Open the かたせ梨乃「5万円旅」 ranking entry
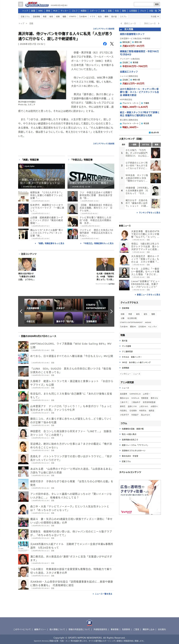 (x=140, y=153)
